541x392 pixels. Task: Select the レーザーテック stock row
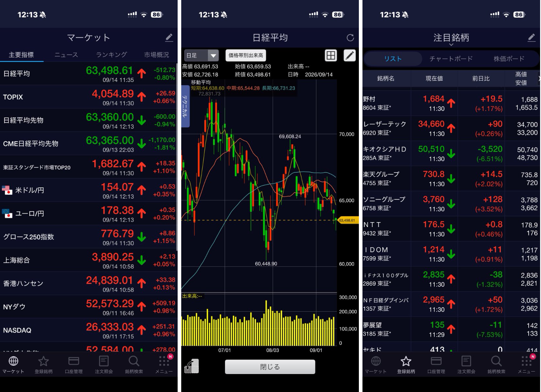click(451, 128)
